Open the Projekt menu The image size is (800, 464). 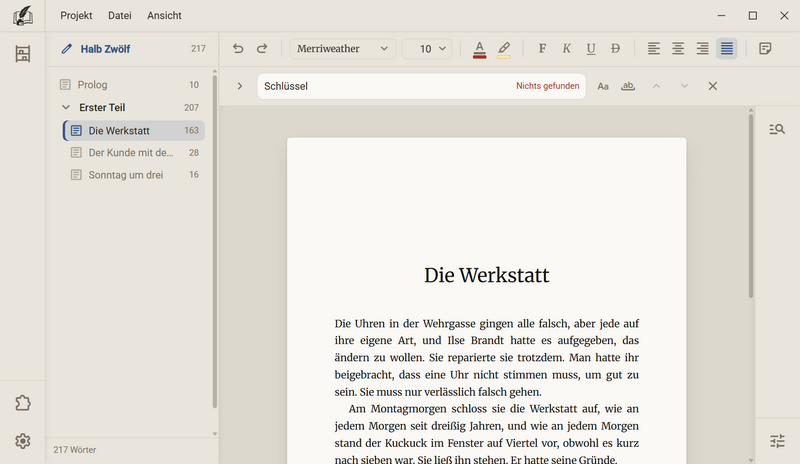coord(76,16)
